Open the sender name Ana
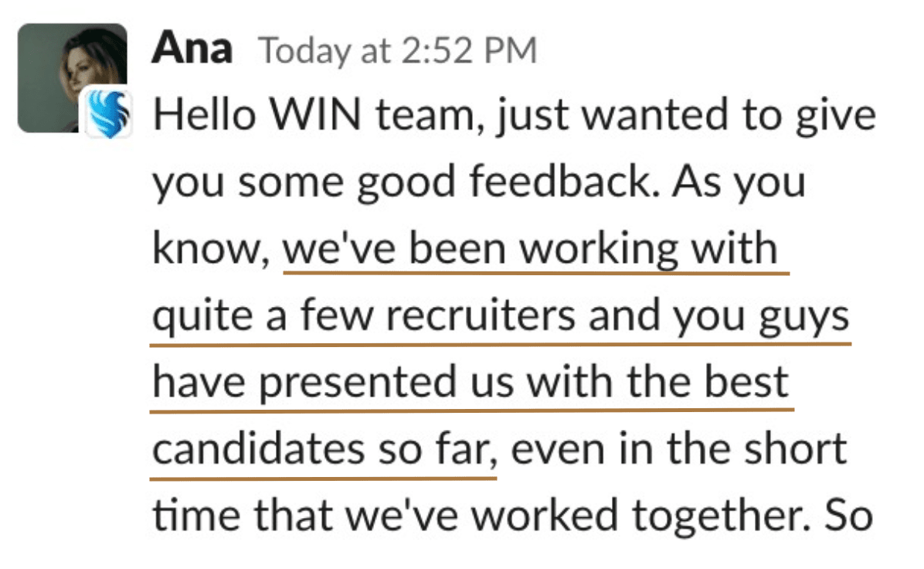 point(192,49)
